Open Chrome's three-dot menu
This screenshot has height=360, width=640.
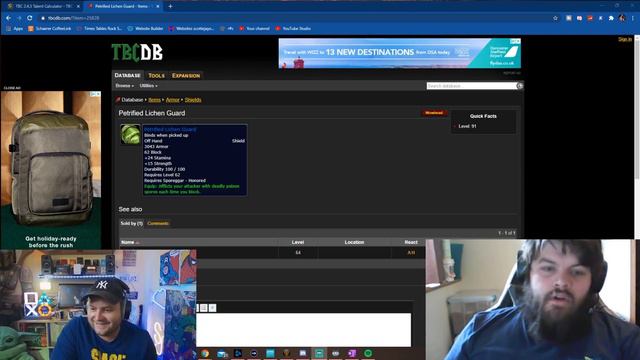(x=633, y=18)
